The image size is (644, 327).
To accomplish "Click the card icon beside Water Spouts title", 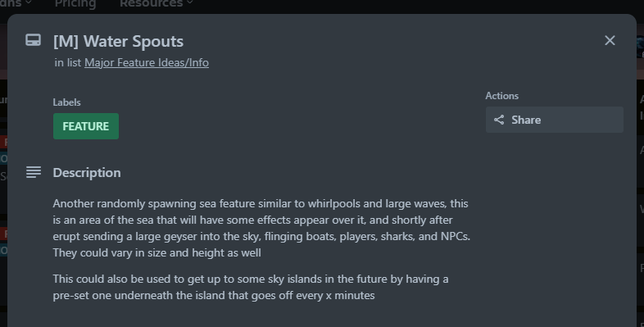I will [34, 40].
